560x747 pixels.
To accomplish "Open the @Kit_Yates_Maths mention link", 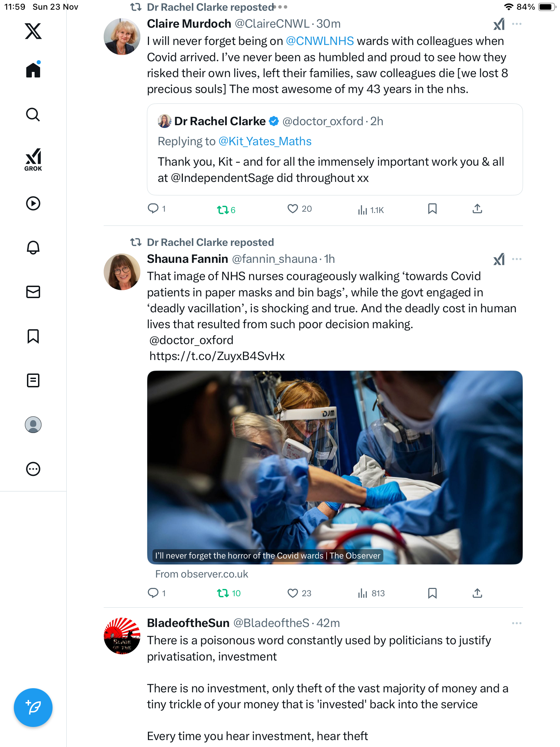I will tap(265, 141).
